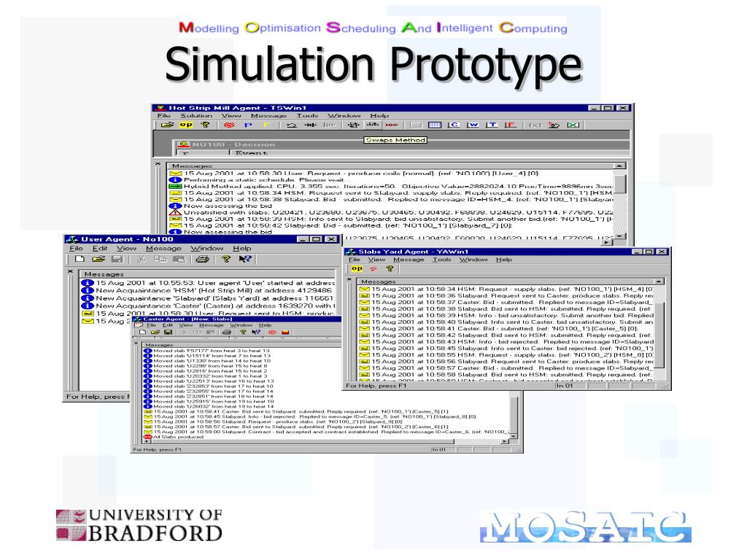The height and width of the screenshot is (560, 747).
Task: Click context help arrow icon in User Agent toolbar
Action: pos(245,259)
